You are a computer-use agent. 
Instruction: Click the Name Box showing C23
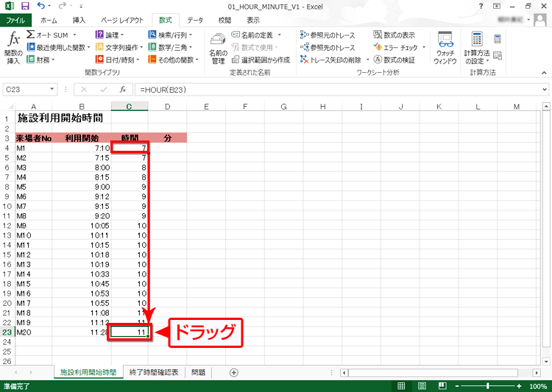(26, 90)
